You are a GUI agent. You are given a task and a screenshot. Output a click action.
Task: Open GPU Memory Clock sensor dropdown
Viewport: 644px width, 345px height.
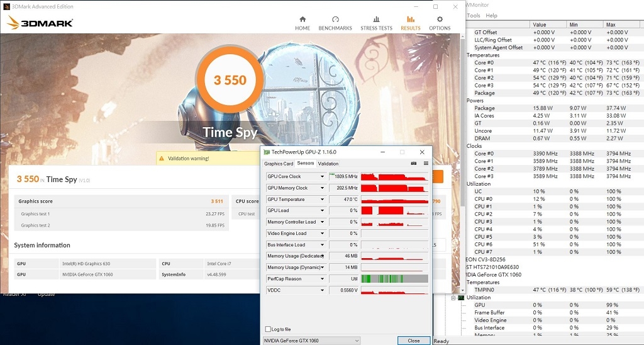coord(323,188)
